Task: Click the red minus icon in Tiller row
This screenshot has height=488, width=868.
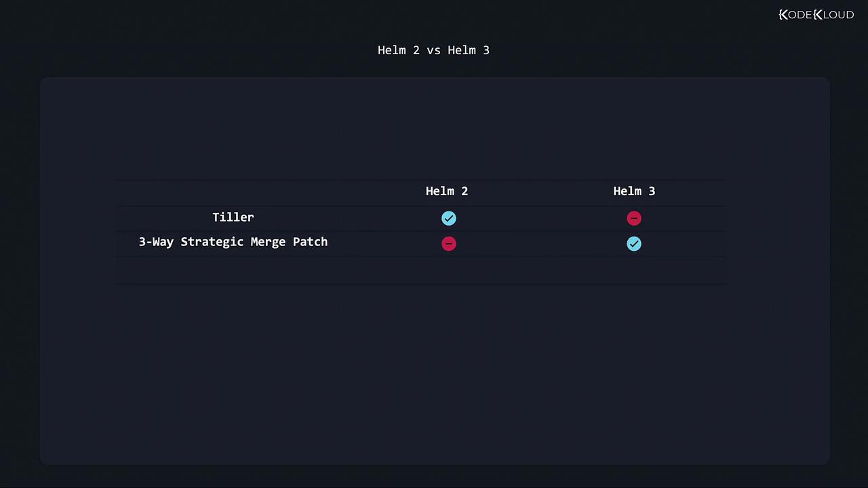Action: (634, 218)
